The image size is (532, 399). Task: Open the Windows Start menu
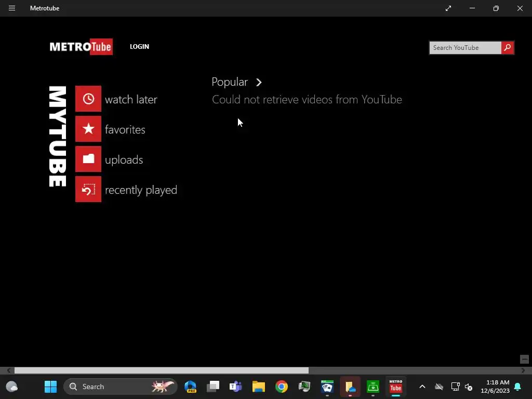point(50,387)
